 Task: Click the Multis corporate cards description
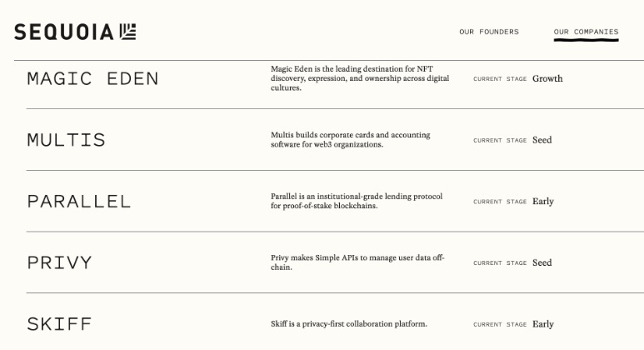(x=351, y=140)
